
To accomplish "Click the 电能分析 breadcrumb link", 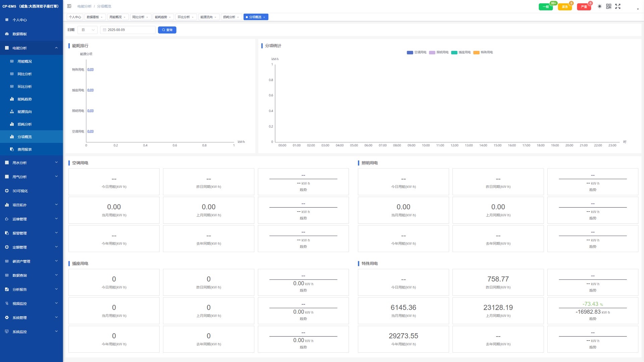I will (85, 6).
